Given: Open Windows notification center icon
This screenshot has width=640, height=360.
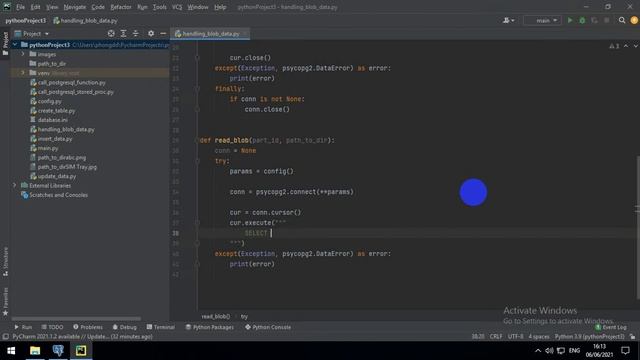Looking at the screenshot, I should tap(625, 351).
